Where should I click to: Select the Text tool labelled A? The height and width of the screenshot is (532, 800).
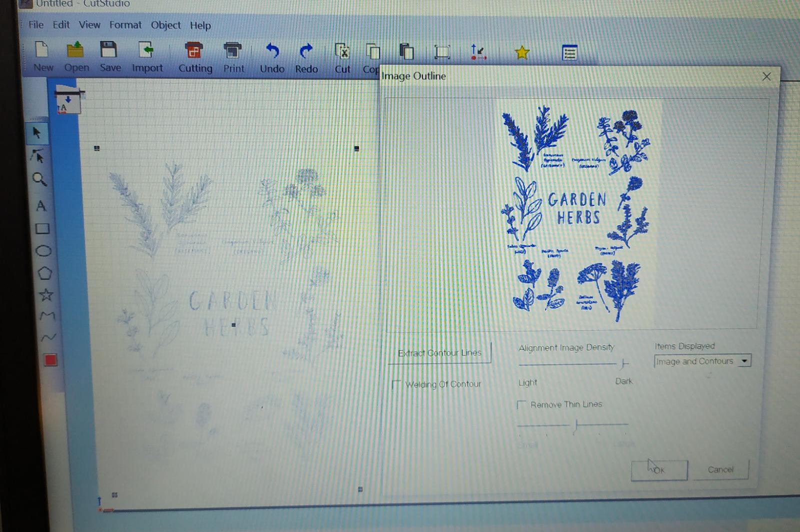click(x=41, y=206)
